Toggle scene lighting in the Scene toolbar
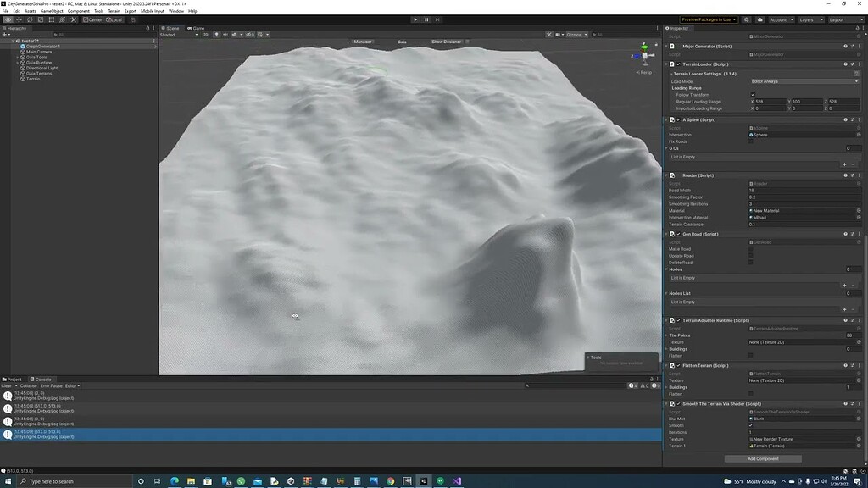Viewport: 868px width, 488px height. tap(217, 35)
